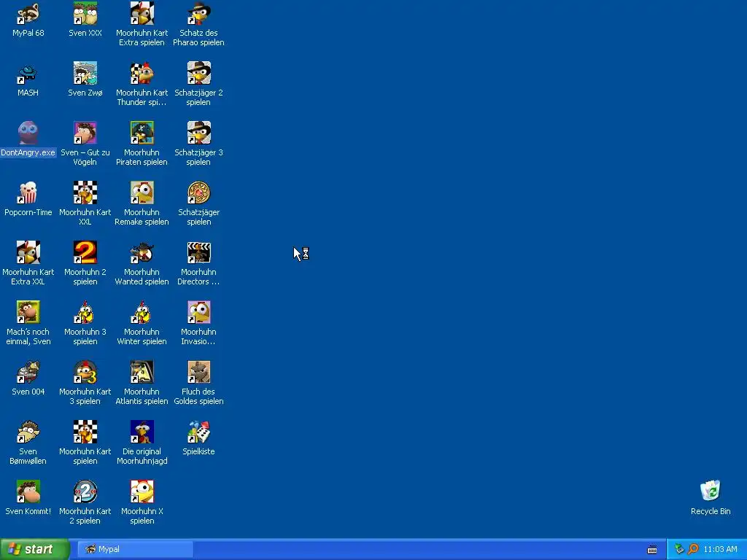Image resolution: width=747 pixels, height=560 pixels.
Task: Select Moorhuhn Winter spielen icon
Action: pyautogui.click(x=142, y=312)
